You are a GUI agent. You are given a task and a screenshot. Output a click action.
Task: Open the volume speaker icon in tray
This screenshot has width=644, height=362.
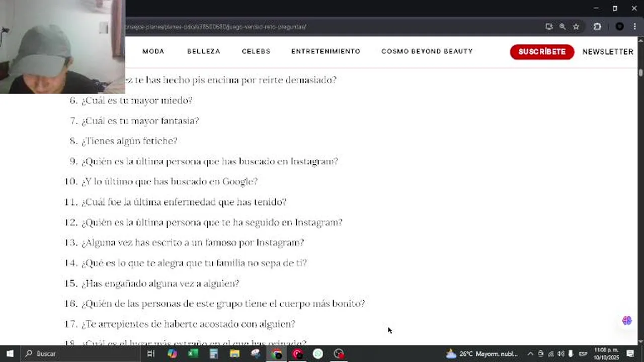tap(560, 353)
